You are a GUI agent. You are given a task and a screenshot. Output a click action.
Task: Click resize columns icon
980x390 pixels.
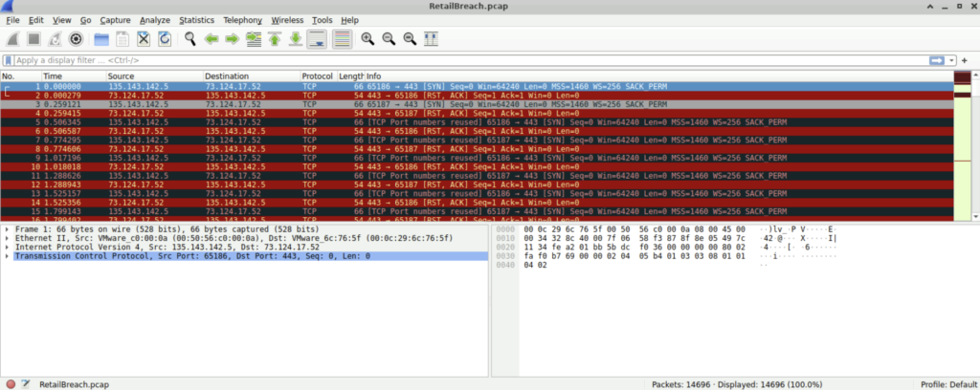(431, 39)
